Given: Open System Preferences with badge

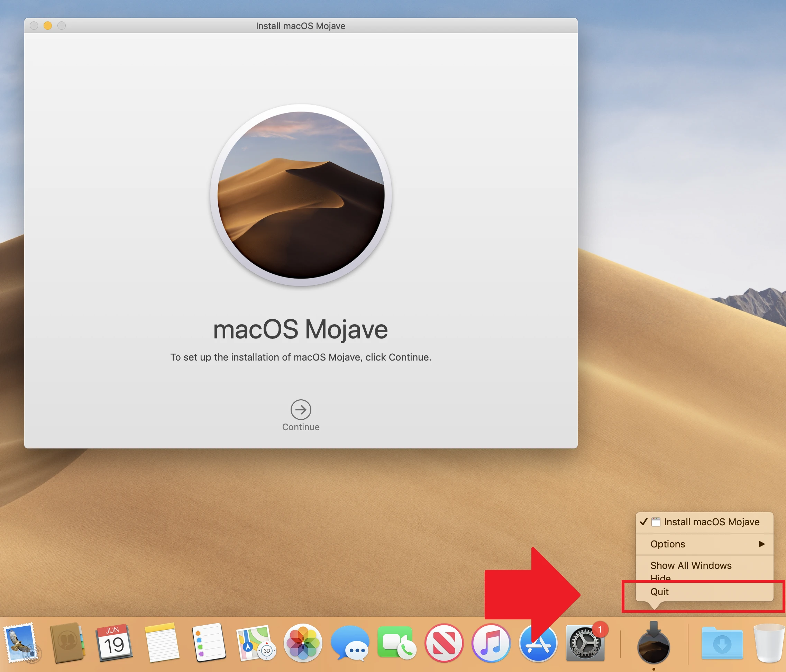Looking at the screenshot, I should 585,643.
